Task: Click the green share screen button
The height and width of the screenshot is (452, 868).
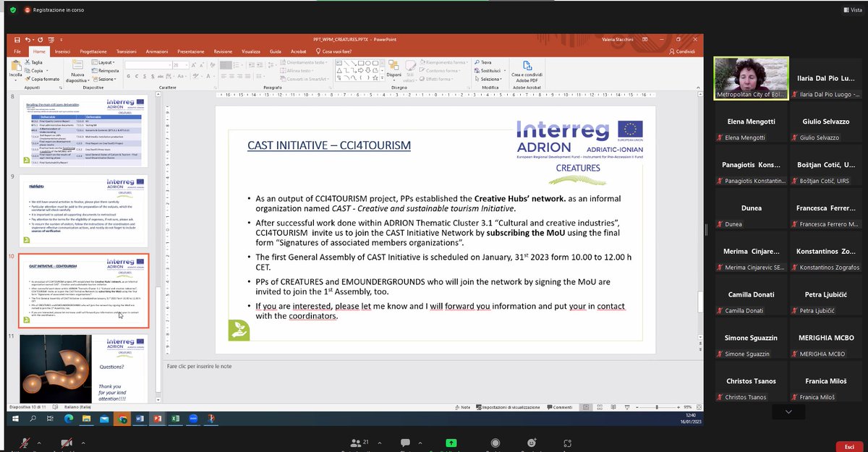Action: tap(451, 443)
